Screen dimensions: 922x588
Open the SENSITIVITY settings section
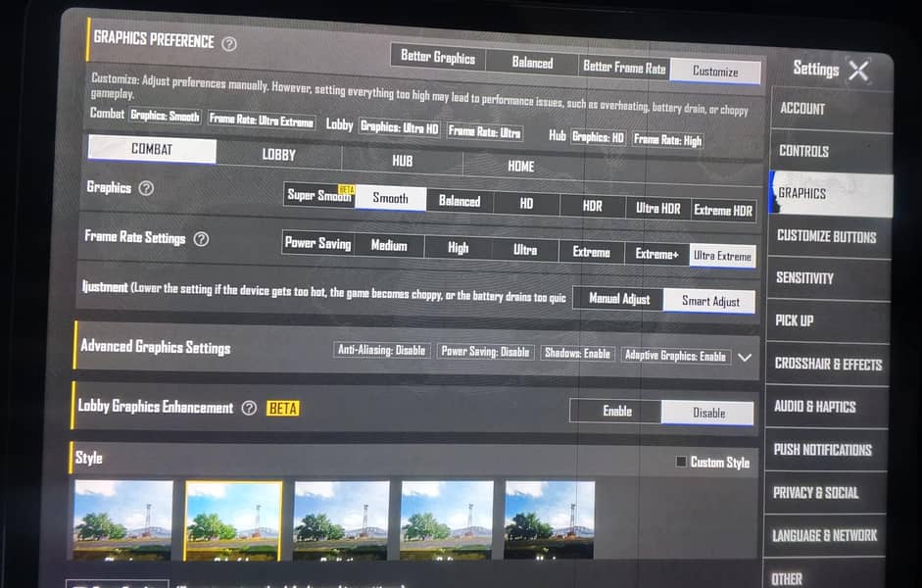click(x=828, y=278)
